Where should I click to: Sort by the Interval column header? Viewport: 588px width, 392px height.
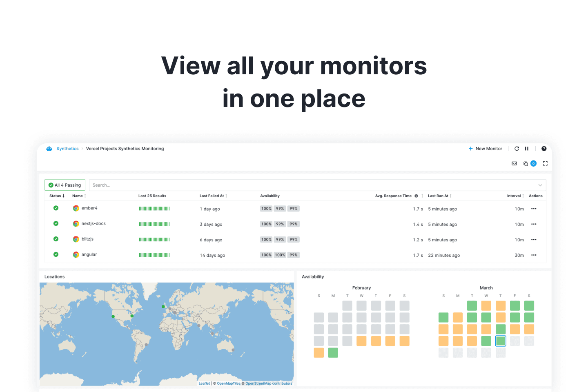[515, 196]
